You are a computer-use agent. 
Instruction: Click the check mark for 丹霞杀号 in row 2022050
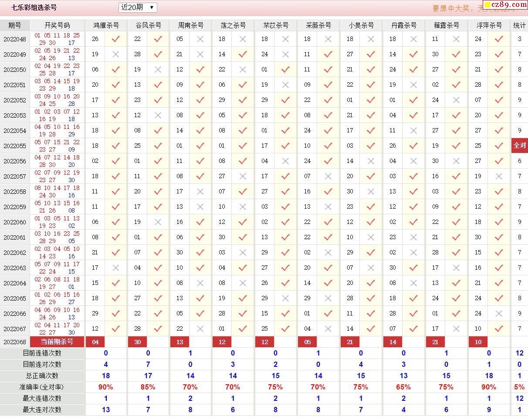tap(413, 69)
